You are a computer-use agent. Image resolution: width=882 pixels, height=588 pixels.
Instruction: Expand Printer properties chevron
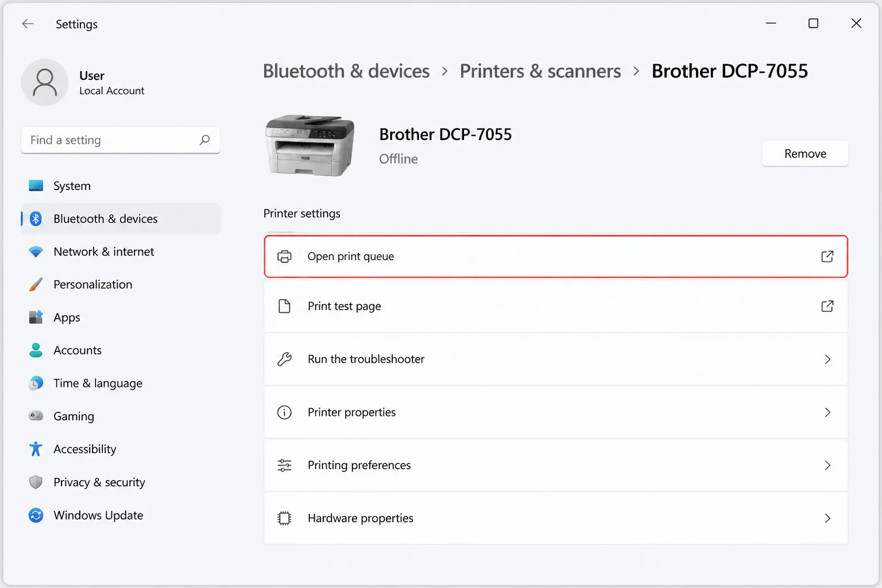[827, 412]
